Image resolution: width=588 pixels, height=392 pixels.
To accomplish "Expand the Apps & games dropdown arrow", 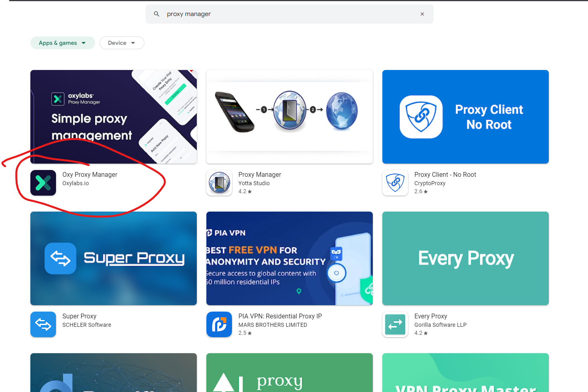I will coord(84,43).
